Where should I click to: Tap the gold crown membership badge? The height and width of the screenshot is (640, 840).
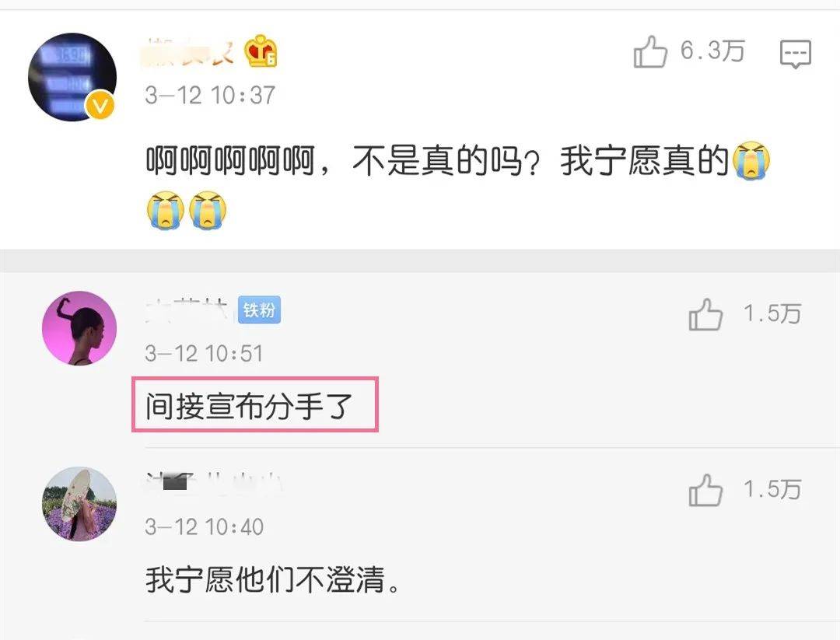pos(261,51)
